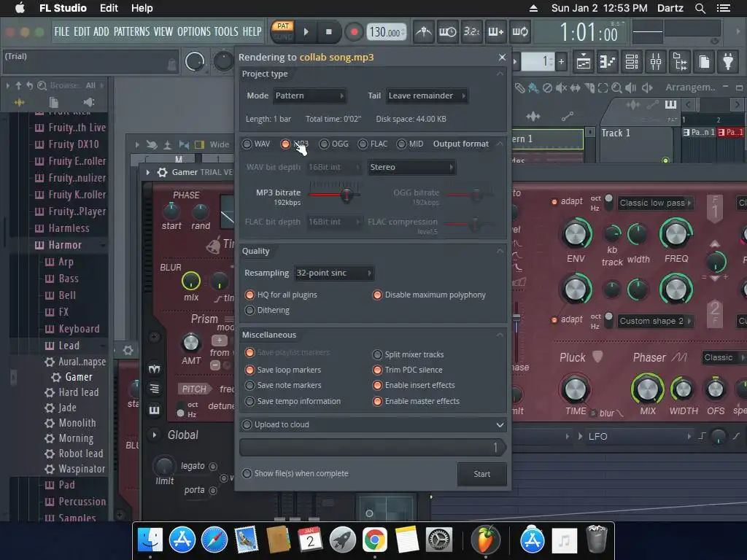Open the PATTERNS menu
The width and height of the screenshot is (747, 560).
(x=131, y=31)
